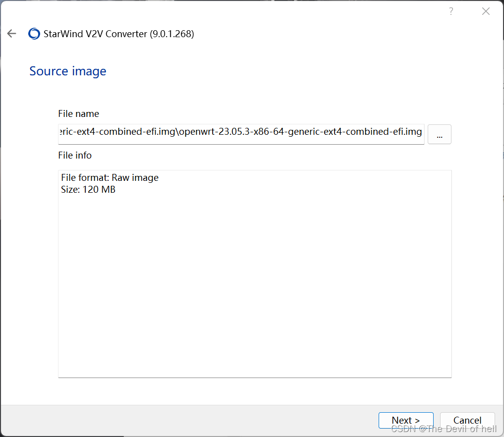Select the 'Size: 120 MB' text
Image resolution: width=504 pixels, height=437 pixels.
click(x=88, y=190)
